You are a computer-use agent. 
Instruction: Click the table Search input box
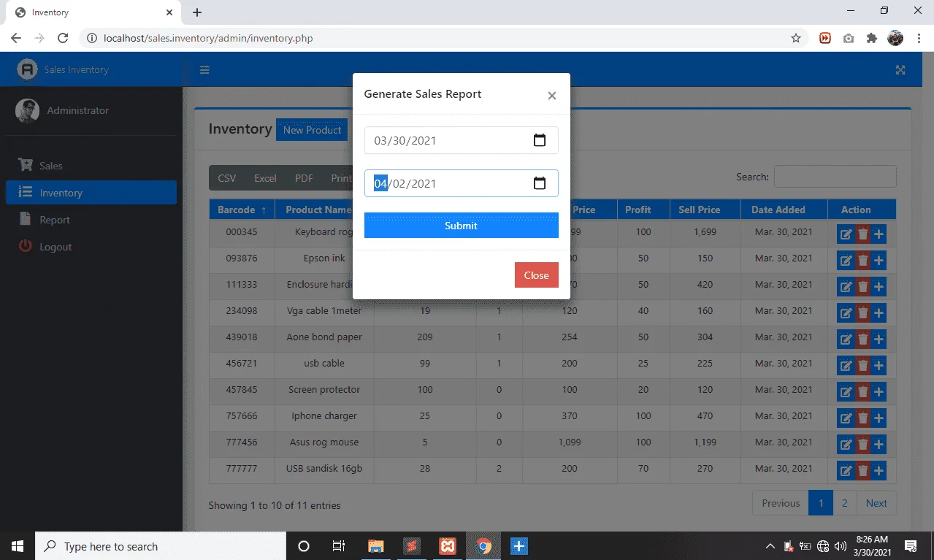(x=835, y=177)
